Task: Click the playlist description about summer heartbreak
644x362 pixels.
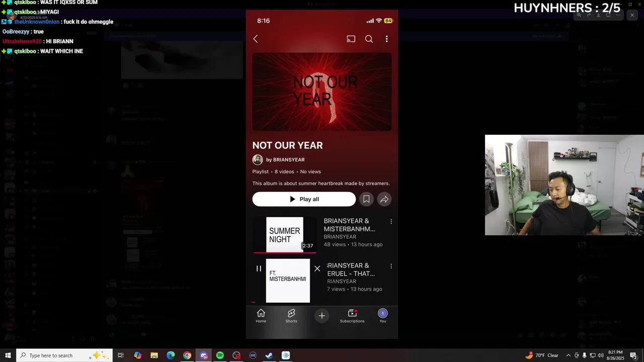Action: tap(321, 184)
